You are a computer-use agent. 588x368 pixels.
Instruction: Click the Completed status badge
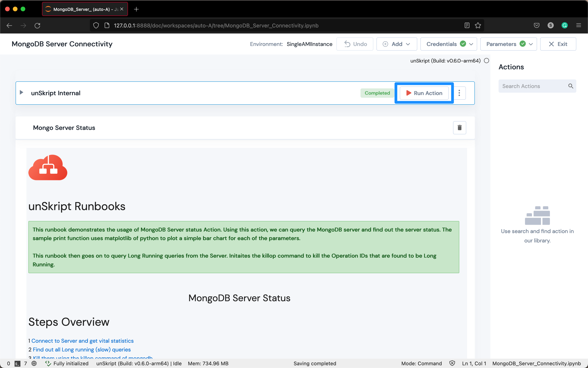click(377, 93)
